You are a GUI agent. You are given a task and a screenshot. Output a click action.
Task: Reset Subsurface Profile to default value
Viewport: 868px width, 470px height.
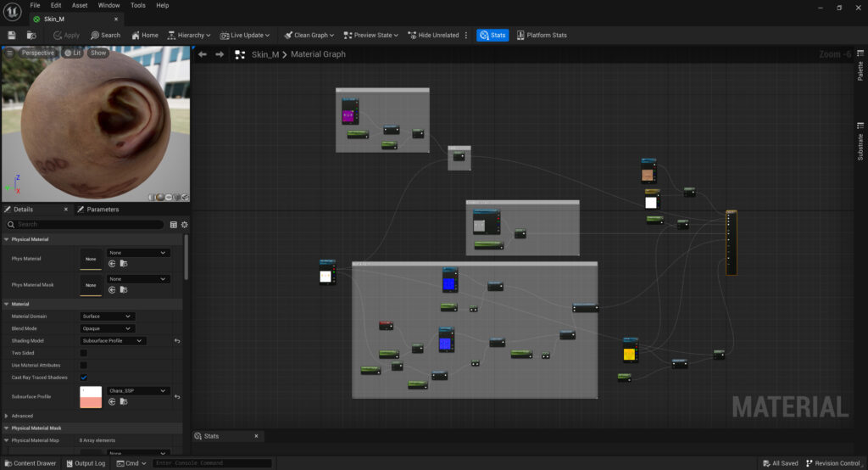point(177,397)
